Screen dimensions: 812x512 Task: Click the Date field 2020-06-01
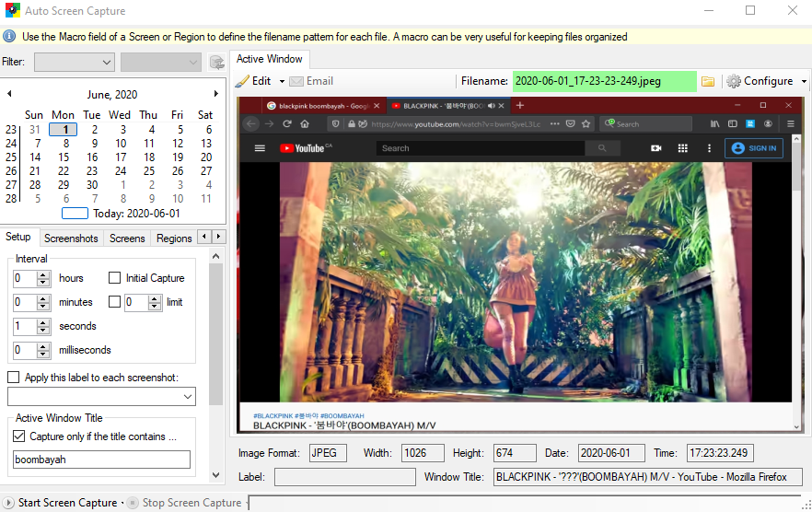[611, 453]
